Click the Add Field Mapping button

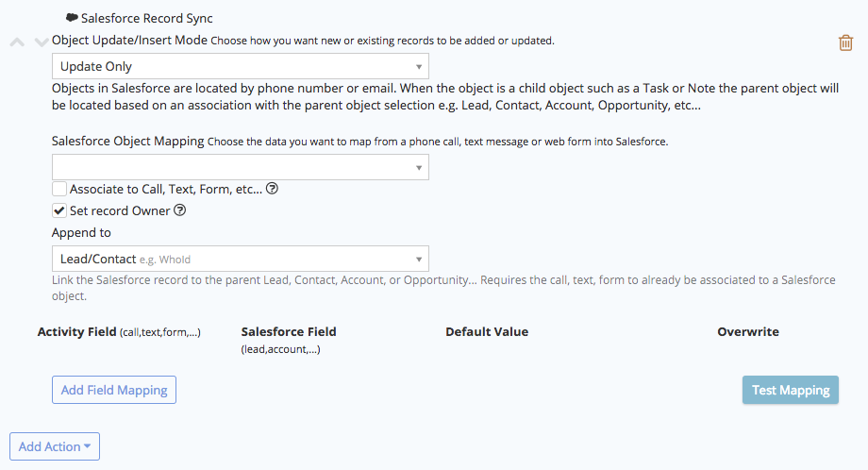coord(113,390)
